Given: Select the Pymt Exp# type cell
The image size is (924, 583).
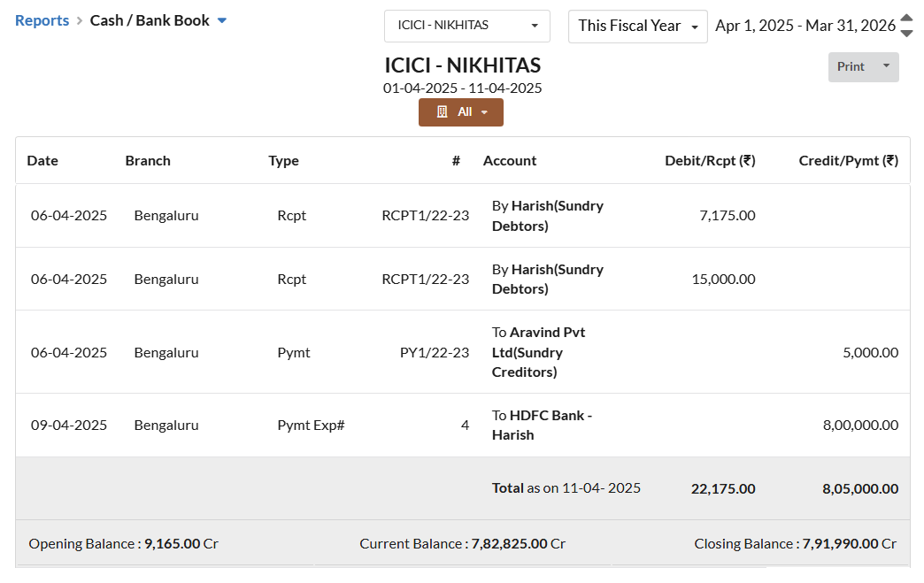Looking at the screenshot, I should click(312, 426).
